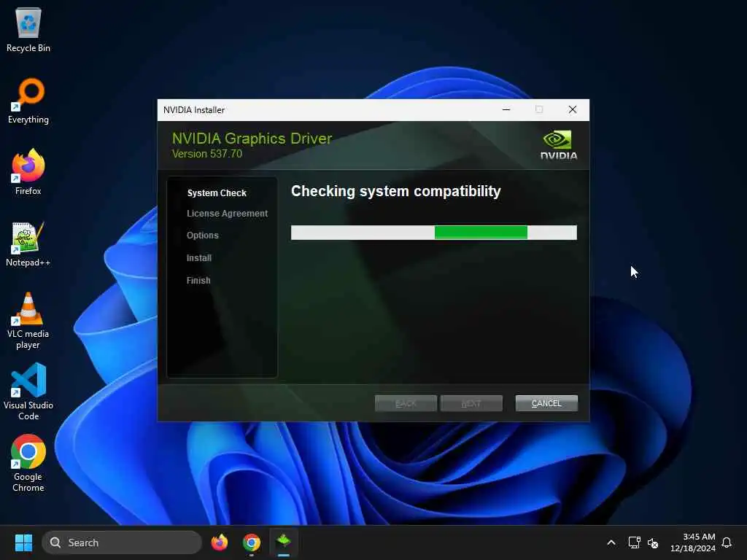This screenshot has height=560, width=747.
Task: Click the NVIDIA Graphics Driver title
Action: 252,138
